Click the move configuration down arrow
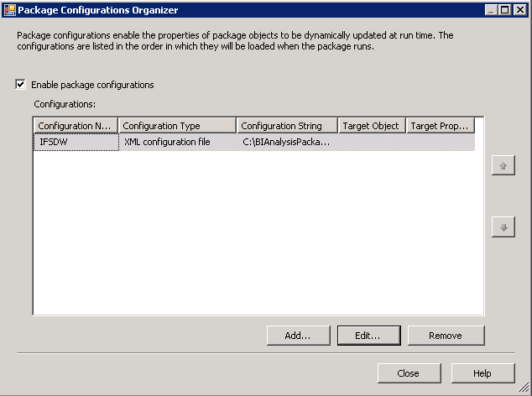The height and width of the screenshot is (396, 532). (x=503, y=227)
